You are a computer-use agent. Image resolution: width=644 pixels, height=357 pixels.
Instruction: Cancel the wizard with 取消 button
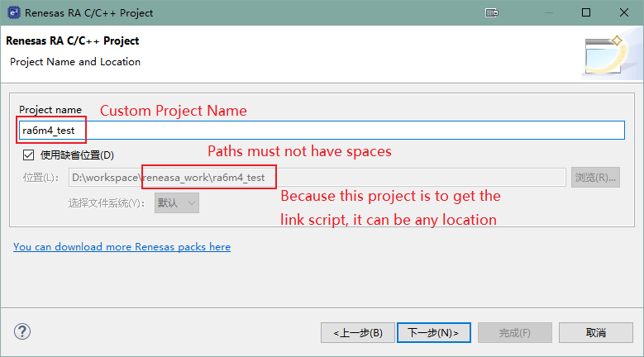click(x=595, y=332)
